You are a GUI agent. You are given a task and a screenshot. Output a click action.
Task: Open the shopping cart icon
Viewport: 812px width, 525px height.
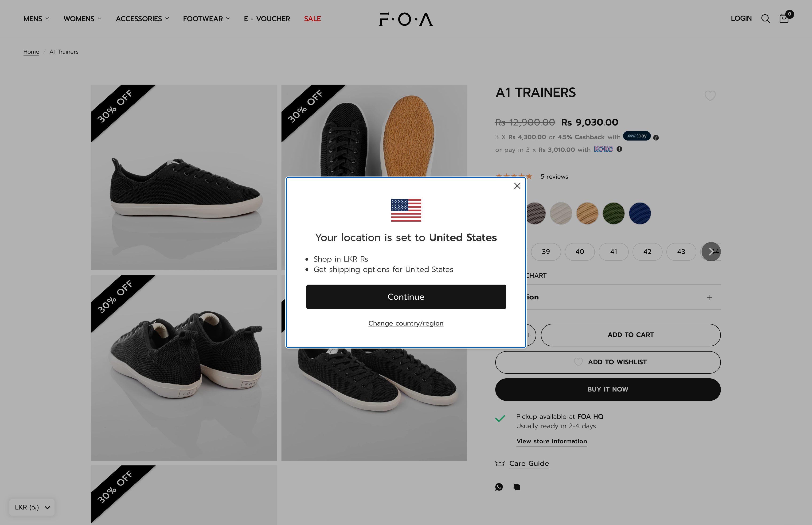[x=784, y=19]
